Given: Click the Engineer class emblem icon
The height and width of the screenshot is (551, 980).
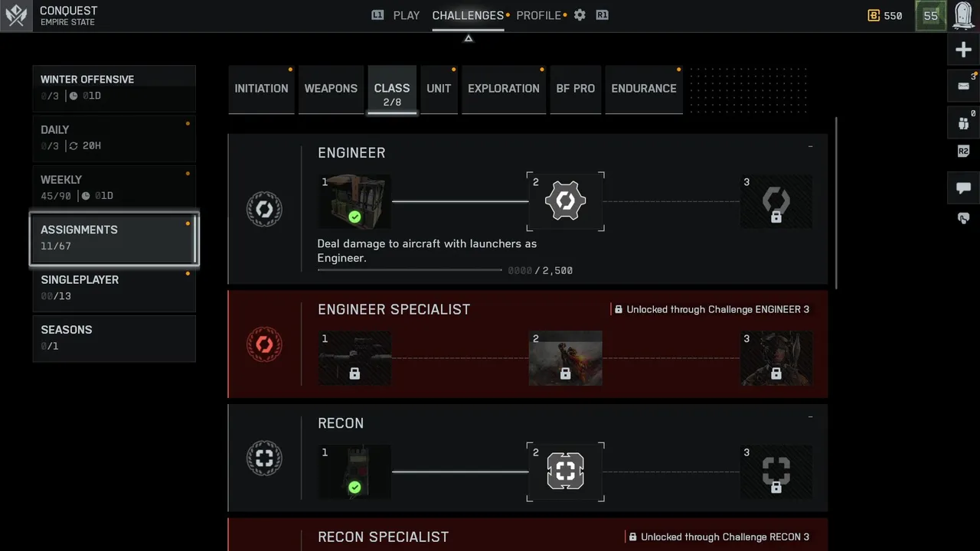Looking at the screenshot, I should (264, 209).
